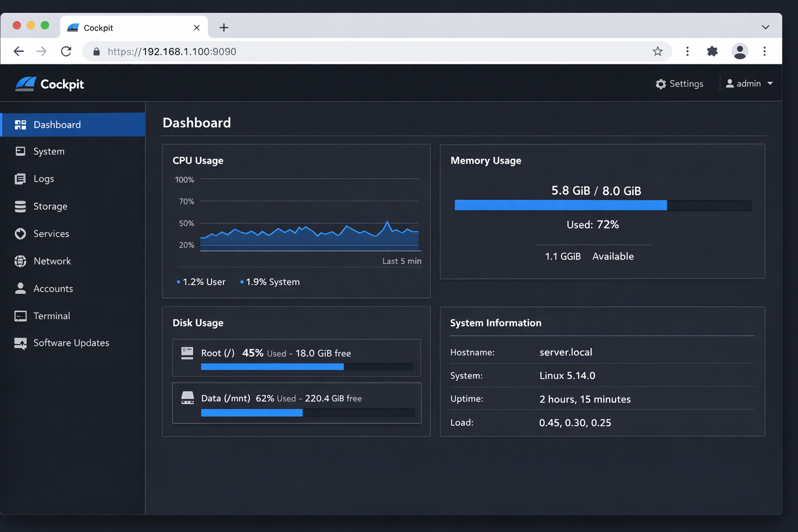Open the Network section
Image resolution: width=798 pixels, height=532 pixels.
click(x=52, y=261)
